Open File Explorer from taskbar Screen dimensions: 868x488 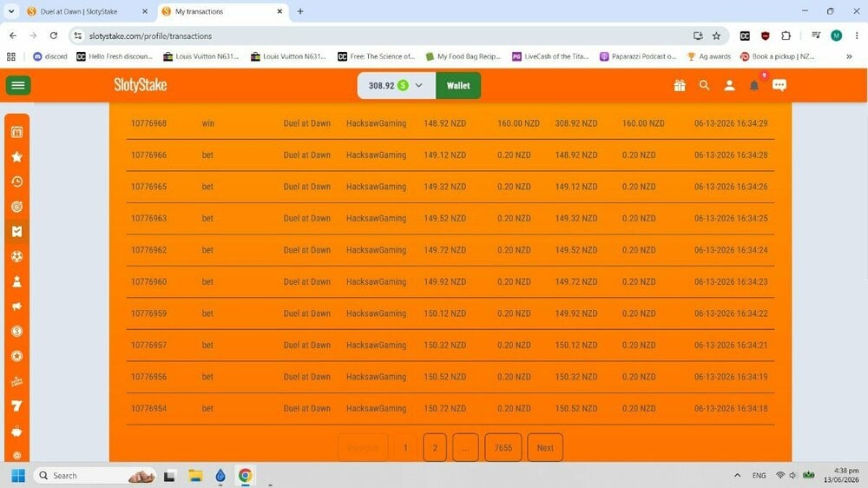[195, 475]
